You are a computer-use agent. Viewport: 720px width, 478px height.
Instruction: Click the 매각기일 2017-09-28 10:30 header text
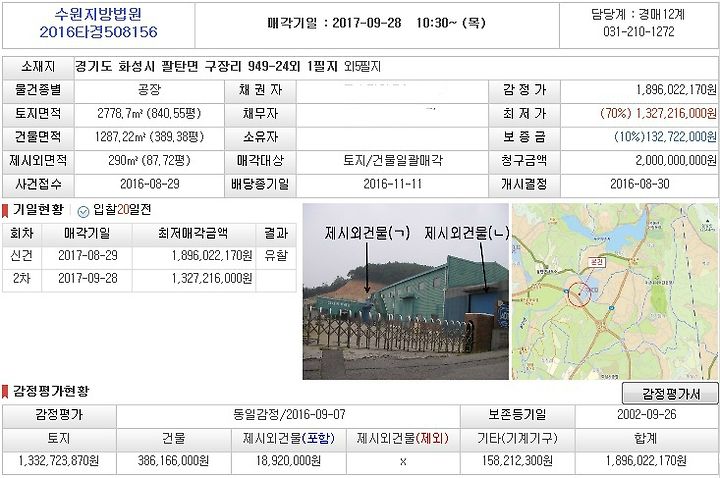pyautogui.click(x=377, y=23)
